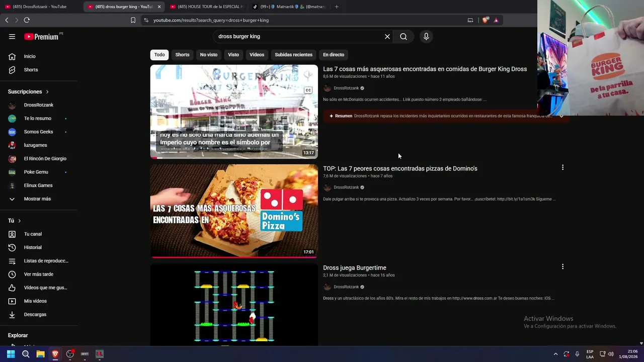Filter results by the Videos chip
Viewport: 644px width, 362px height.
257,55
